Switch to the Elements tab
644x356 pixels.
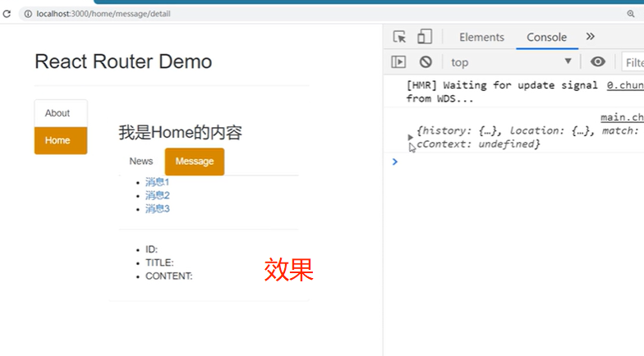(x=481, y=38)
